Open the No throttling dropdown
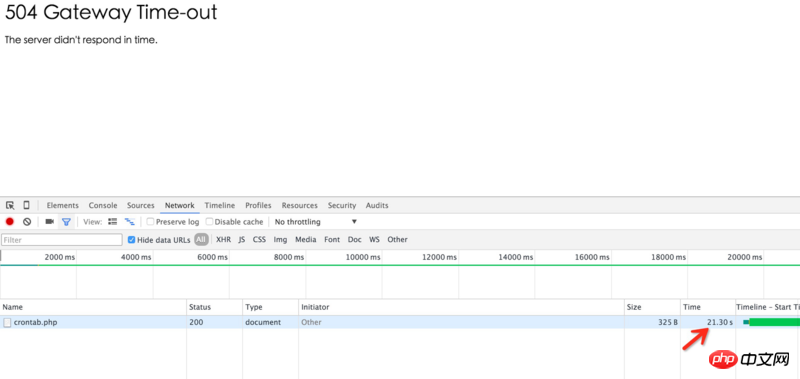Screen dimensions: 800x379 coord(316,222)
